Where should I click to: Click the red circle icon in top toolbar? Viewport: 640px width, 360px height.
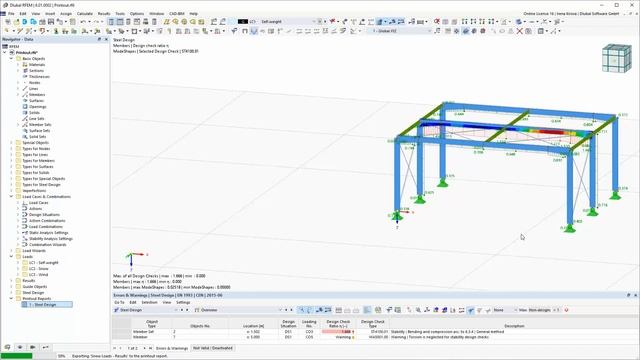pos(437,21)
